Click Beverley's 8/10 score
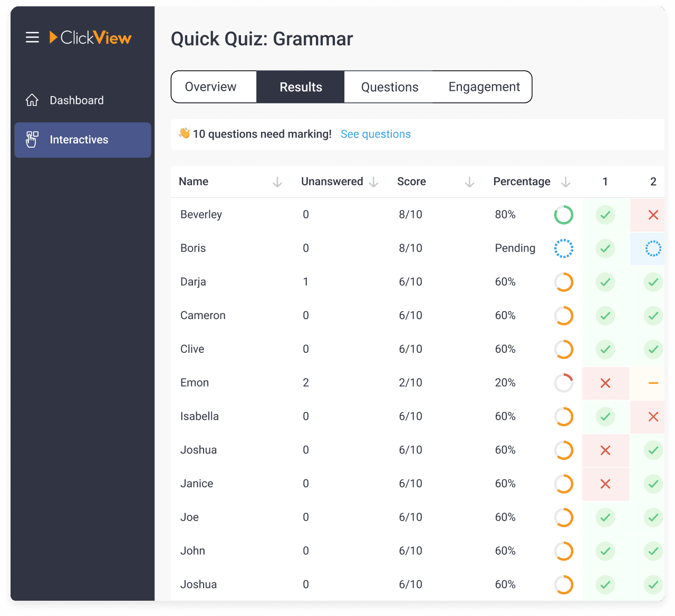 [410, 215]
